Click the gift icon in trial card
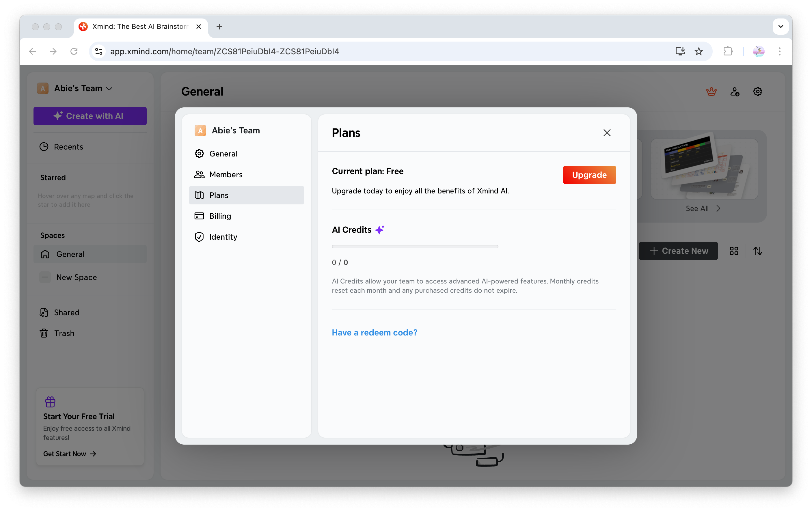Screen dimensions: 812x511 pos(50,402)
